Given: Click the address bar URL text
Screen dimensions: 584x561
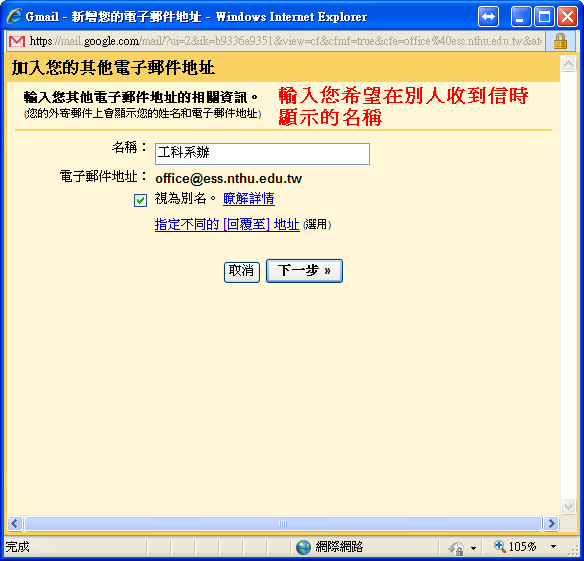Looking at the screenshot, I should 286,41.
